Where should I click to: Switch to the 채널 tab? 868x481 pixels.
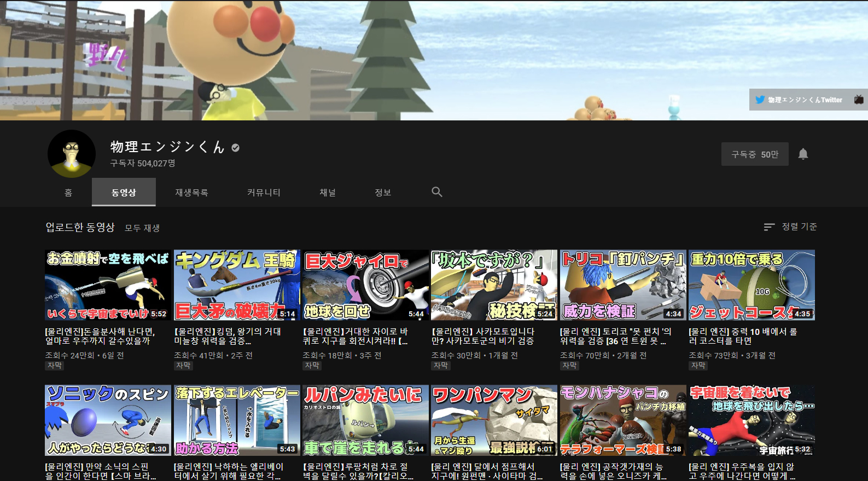click(x=328, y=193)
